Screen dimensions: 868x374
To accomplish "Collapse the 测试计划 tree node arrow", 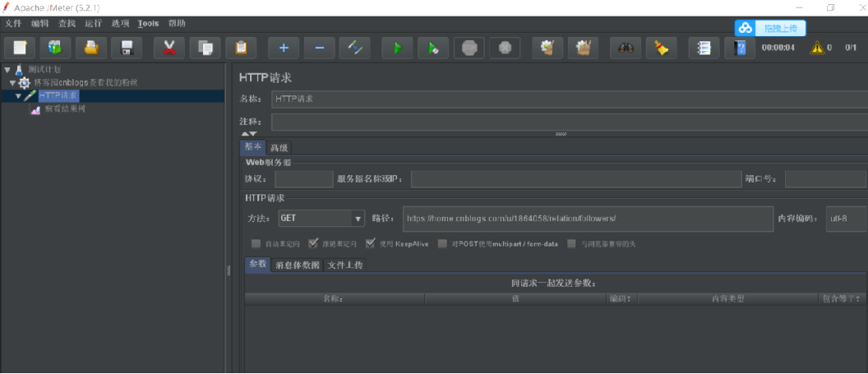I will click(7, 69).
